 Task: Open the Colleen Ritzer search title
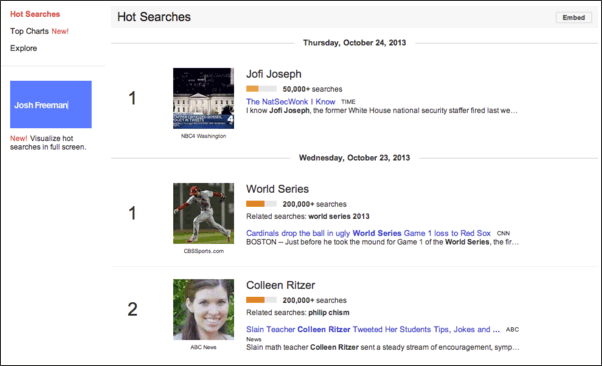(x=280, y=285)
